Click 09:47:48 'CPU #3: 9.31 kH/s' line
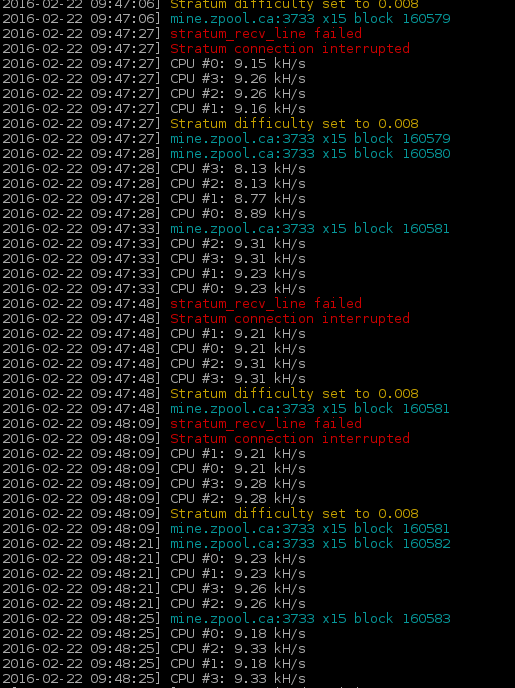Image resolution: width=515 pixels, height=688 pixels. [238, 379]
